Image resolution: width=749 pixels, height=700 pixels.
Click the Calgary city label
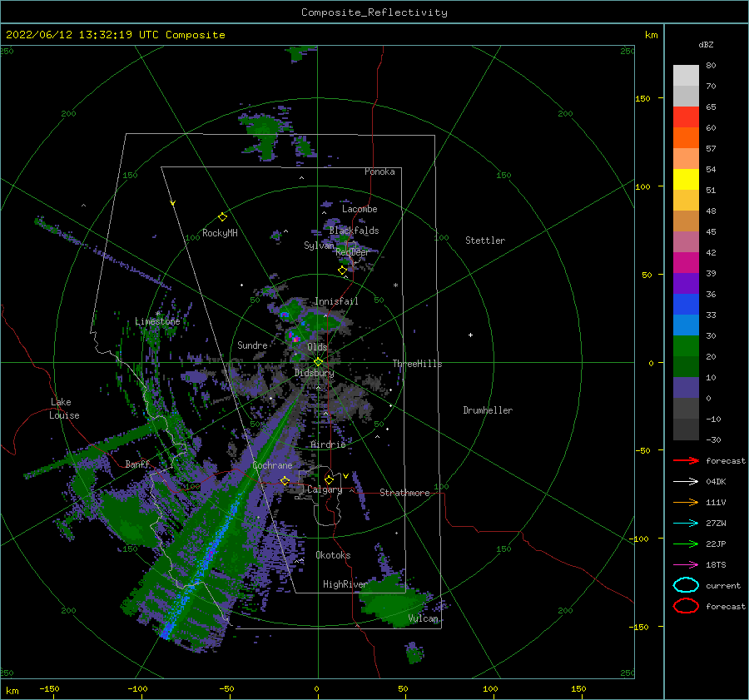(325, 489)
